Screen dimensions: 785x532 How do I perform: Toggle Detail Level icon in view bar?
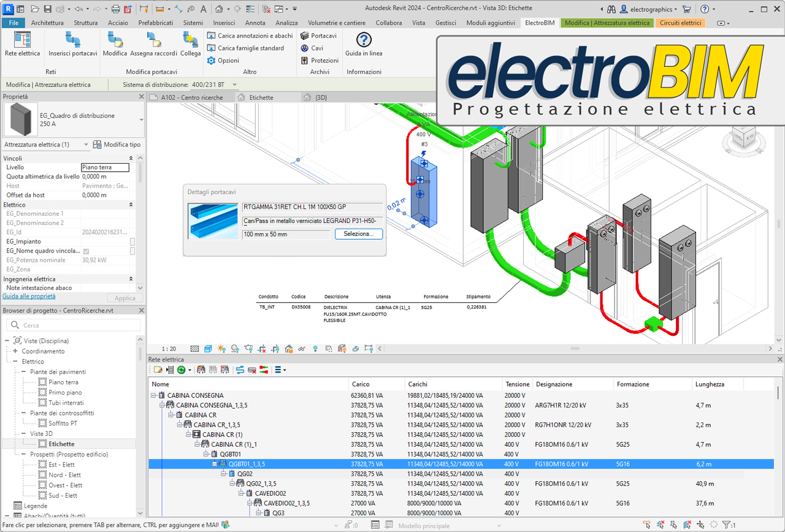point(194,349)
